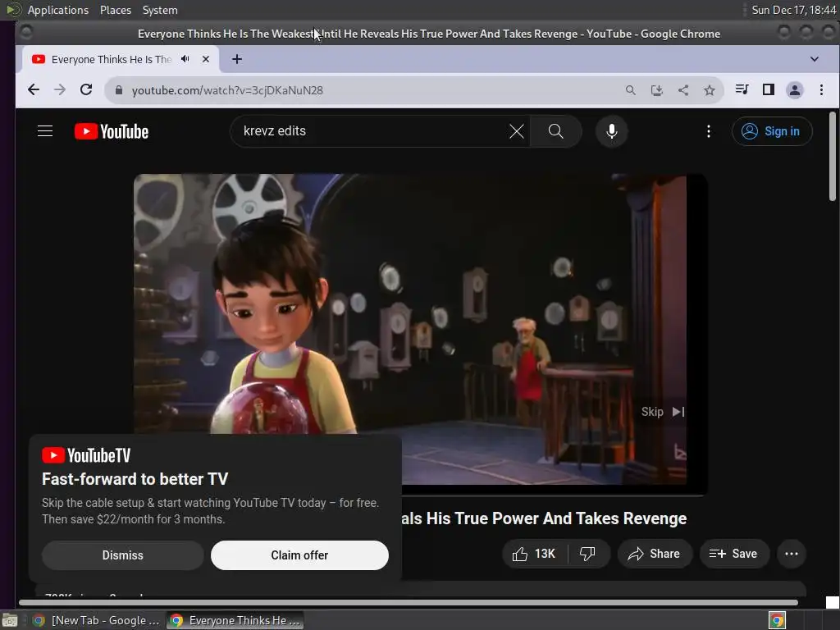Open the Applications menu
The width and height of the screenshot is (840, 630).
tap(58, 10)
